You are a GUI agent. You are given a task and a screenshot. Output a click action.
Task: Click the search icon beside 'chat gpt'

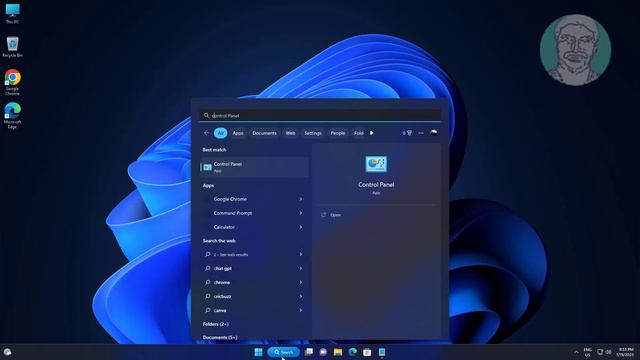pyautogui.click(x=207, y=268)
